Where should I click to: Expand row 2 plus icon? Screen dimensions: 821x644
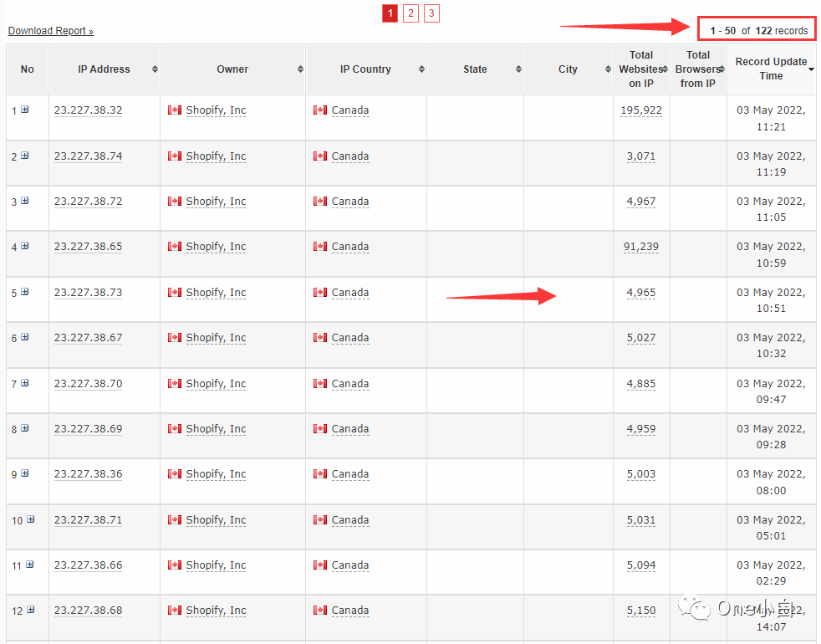tap(24, 156)
